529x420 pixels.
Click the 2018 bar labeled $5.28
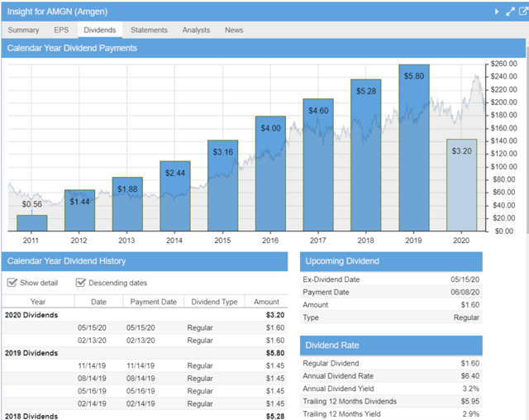point(365,155)
